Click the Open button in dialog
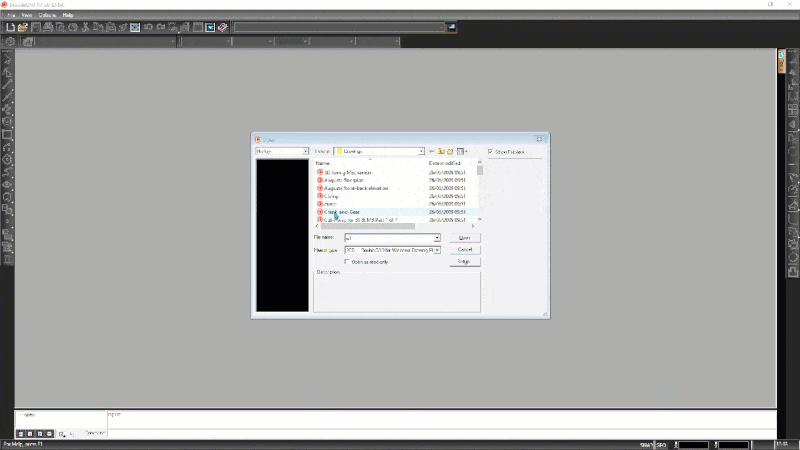 click(464, 238)
